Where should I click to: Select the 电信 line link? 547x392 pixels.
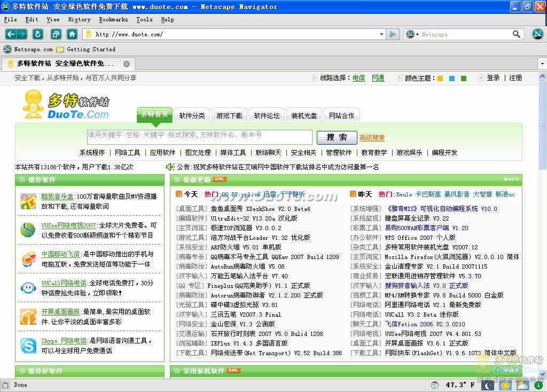[358, 78]
